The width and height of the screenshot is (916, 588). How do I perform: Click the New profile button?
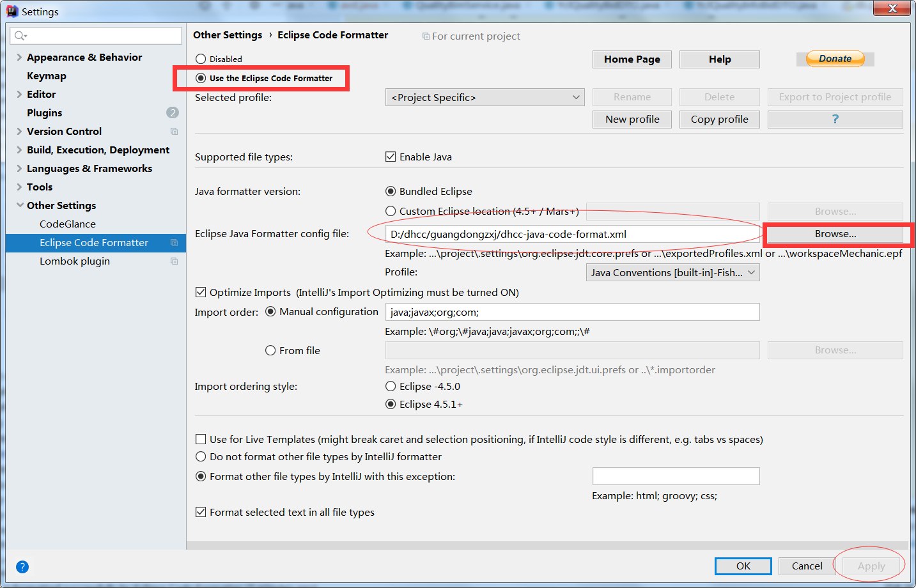(632, 119)
